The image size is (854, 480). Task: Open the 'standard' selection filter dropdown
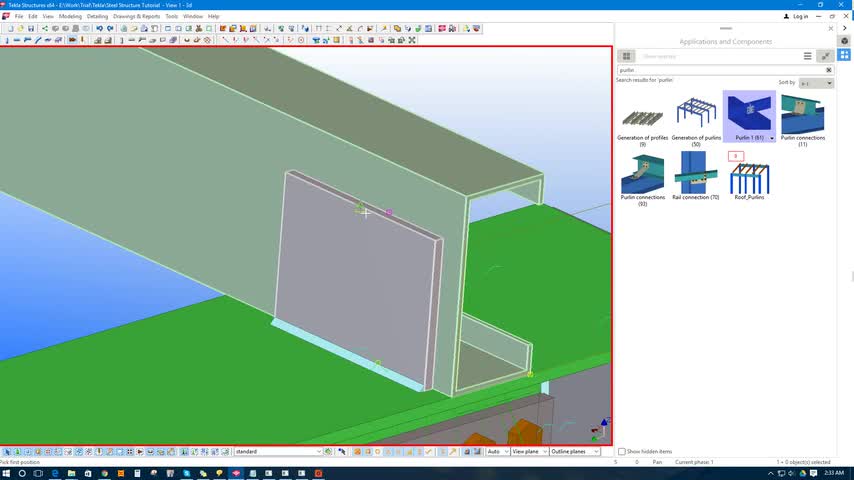point(278,451)
